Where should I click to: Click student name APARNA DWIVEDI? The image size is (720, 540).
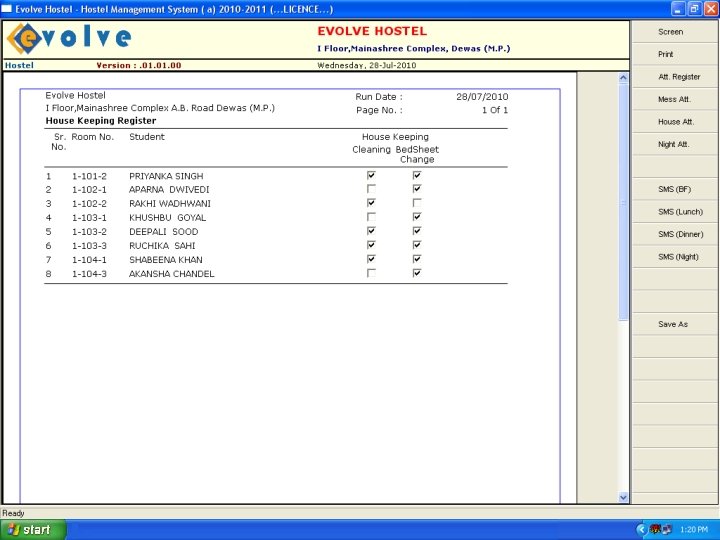pyautogui.click(x=169, y=190)
